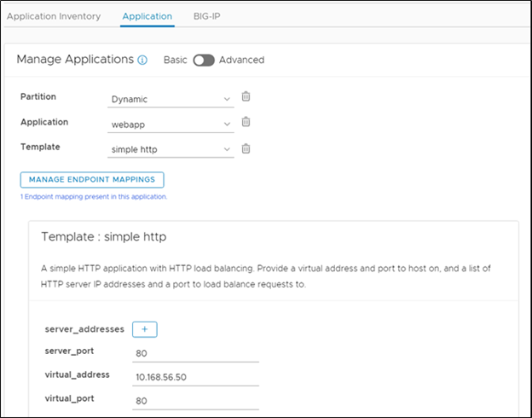The width and height of the screenshot is (532, 418).
Task: Click the info icon next to Manage Applications
Action: pyautogui.click(x=142, y=61)
